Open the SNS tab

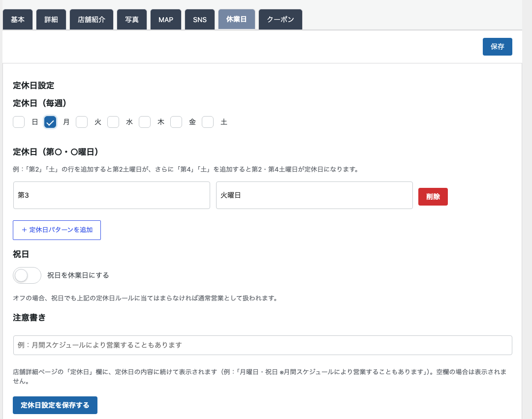(x=200, y=20)
